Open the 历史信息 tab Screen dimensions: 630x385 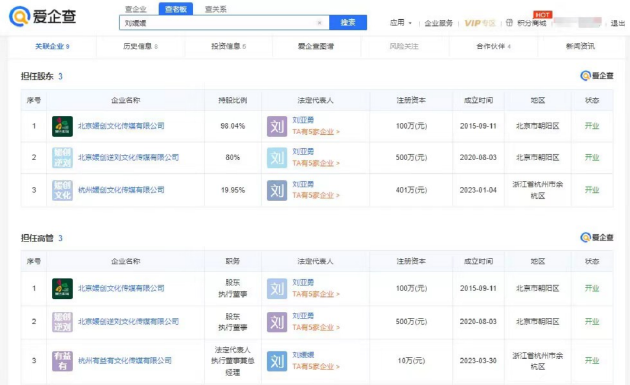click(x=140, y=46)
